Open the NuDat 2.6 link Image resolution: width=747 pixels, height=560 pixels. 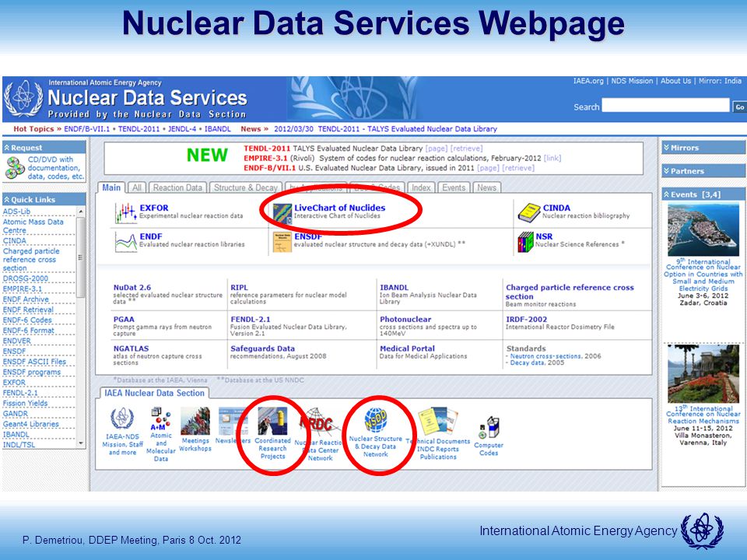click(x=132, y=288)
